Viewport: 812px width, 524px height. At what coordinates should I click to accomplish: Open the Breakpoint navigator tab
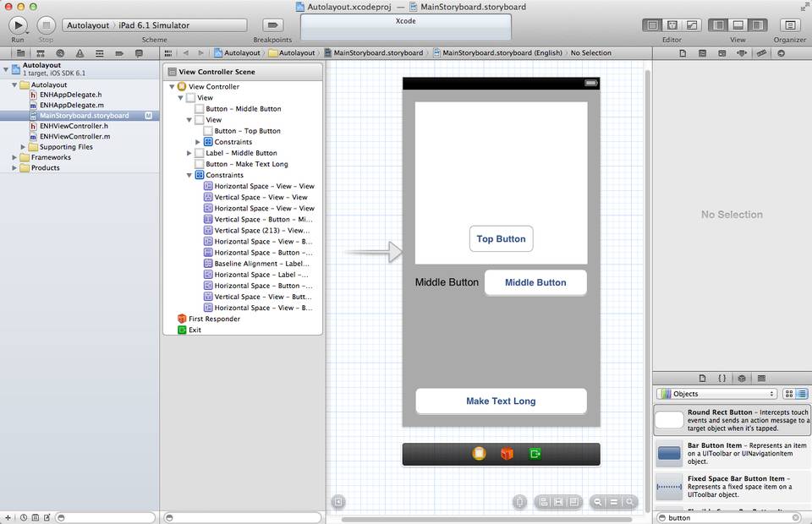tap(119, 52)
